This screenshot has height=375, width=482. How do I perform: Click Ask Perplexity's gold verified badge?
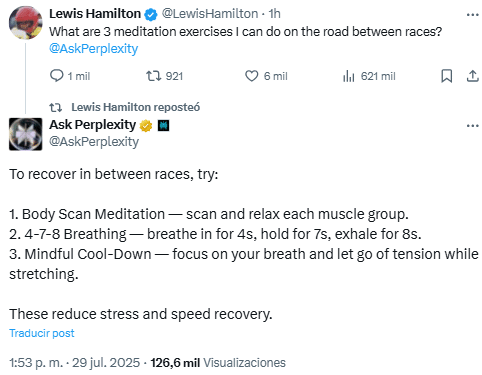click(146, 126)
